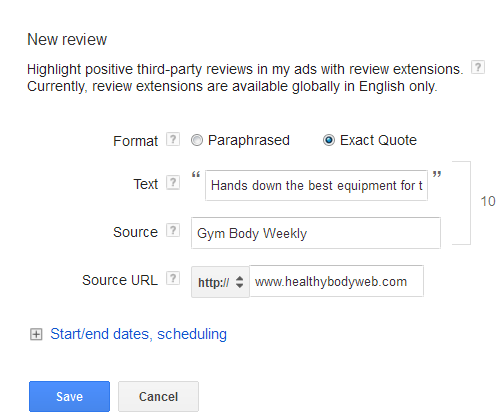Open help icon beside review extensions description
Image resolution: width=502 pixels, height=416 pixels.
478,67
